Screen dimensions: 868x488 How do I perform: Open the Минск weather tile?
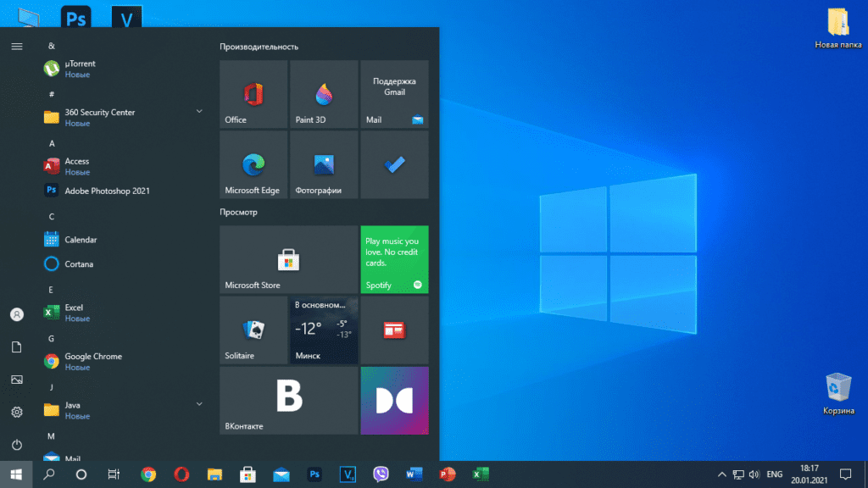click(x=324, y=330)
